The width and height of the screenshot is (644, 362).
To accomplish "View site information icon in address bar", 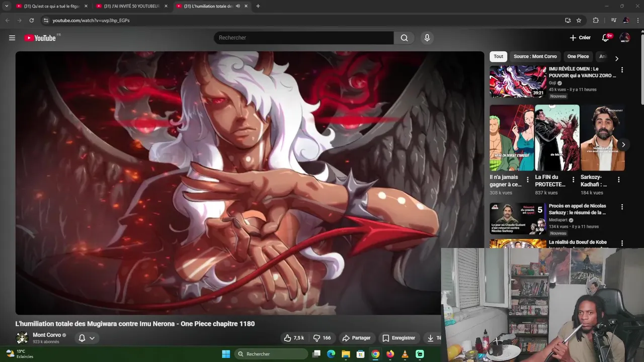I will click(46, 20).
